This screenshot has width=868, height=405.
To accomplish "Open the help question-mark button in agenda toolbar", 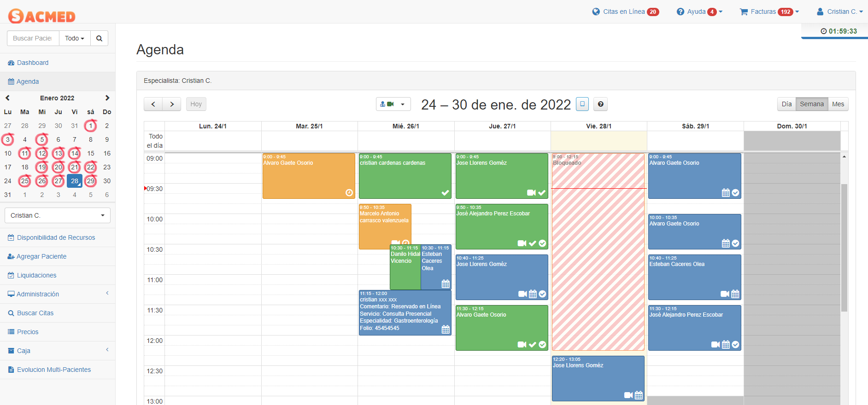I will (x=600, y=104).
